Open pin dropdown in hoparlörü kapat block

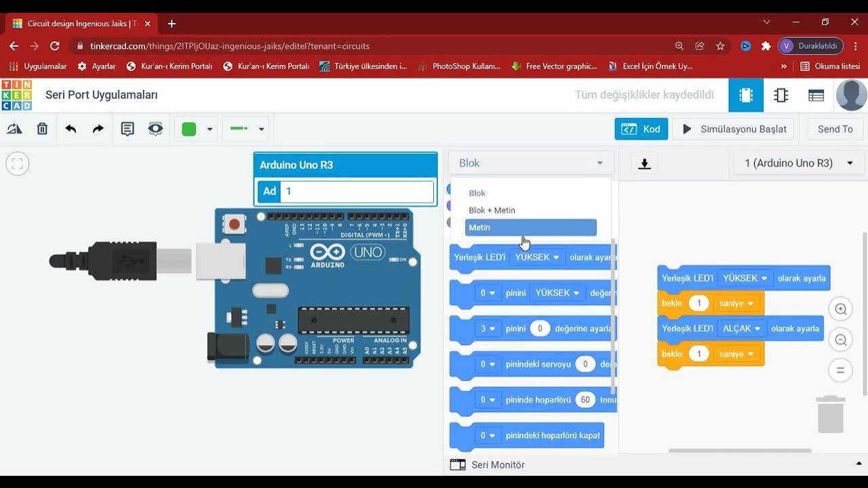pyautogui.click(x=488, y=435)
